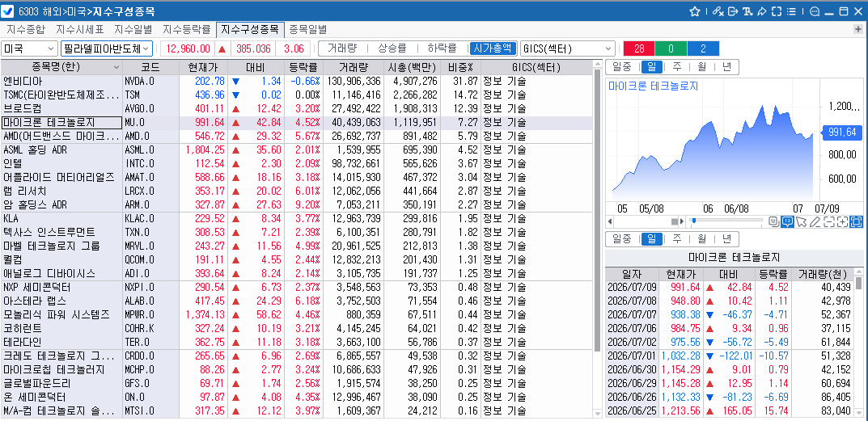The height and width of the screenshot is (421, 868).
Task: Set chart period to 일중
Action: pos(622,67)
